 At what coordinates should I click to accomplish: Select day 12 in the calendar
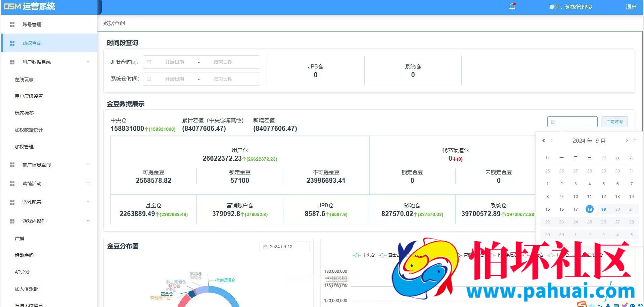click(603, 196)
